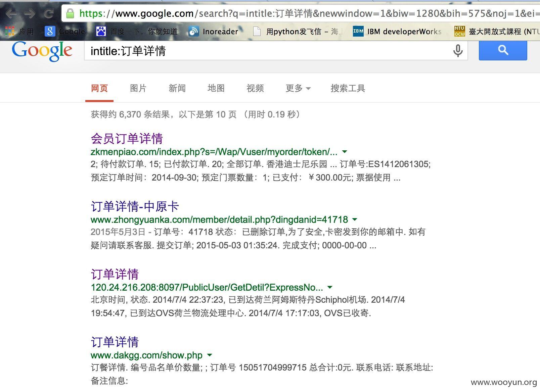Expand dropdown arrow beside www.dakgg.com URL

(x=210, y=355)
